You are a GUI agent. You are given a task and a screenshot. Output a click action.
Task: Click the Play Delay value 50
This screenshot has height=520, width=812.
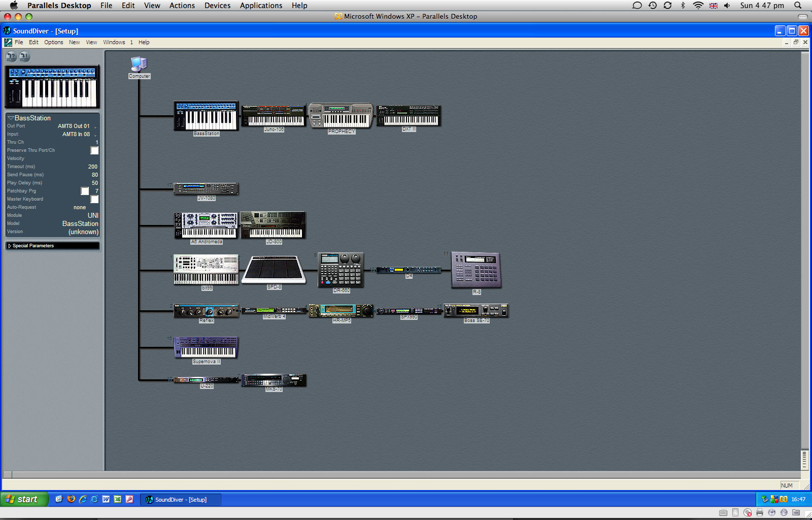[95, 183]
